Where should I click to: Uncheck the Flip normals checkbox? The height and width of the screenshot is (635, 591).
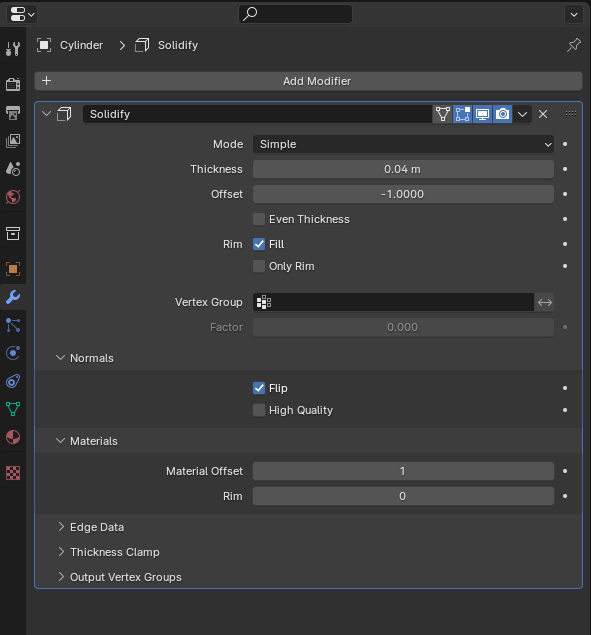[x=259, y=388]
